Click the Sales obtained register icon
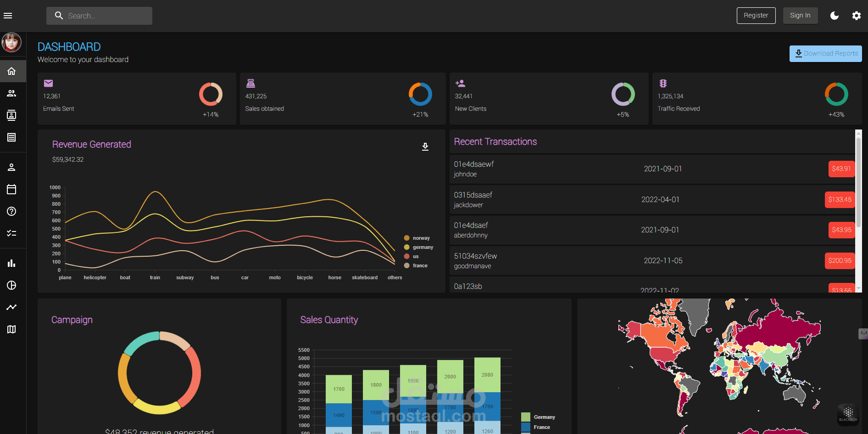Image resolution: width=868 pixels, height=434 pixels. pyautogui.click(x=250, y=83)
